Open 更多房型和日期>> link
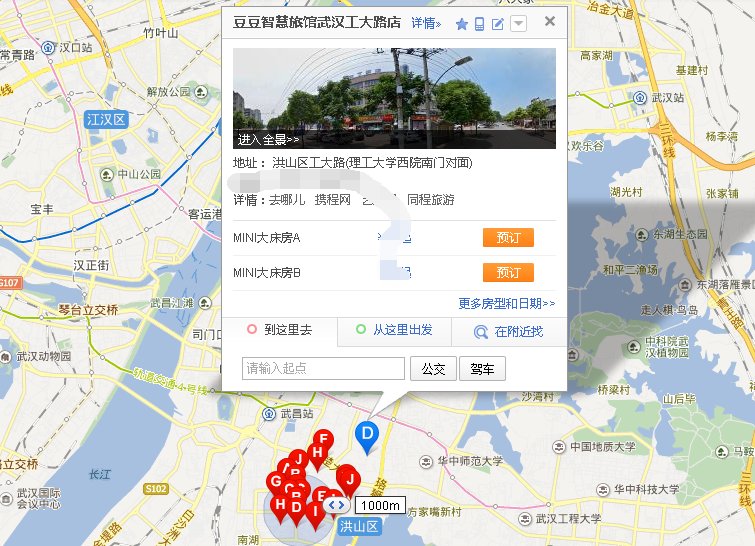This screenshot has height=546, width=755. tap(507, 303)
